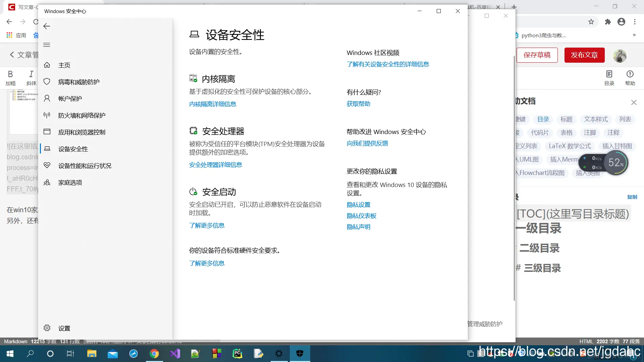Toggle bold formatting with the 加粗 button
This screenshot has height=362, width=644.
10,78
